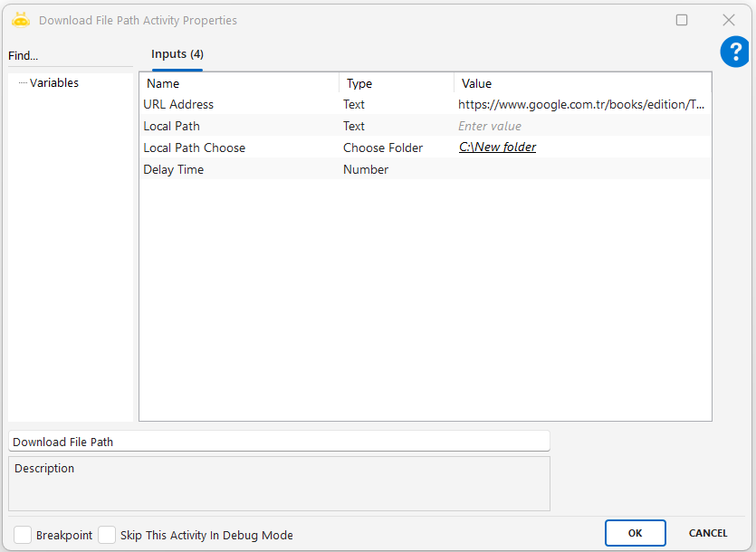Click the CANCEL button

point(708,533)
